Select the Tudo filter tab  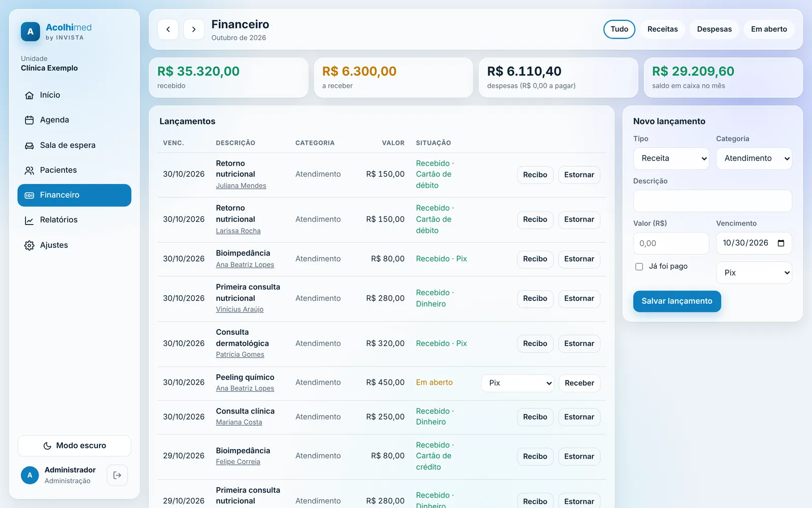point(619,29)
